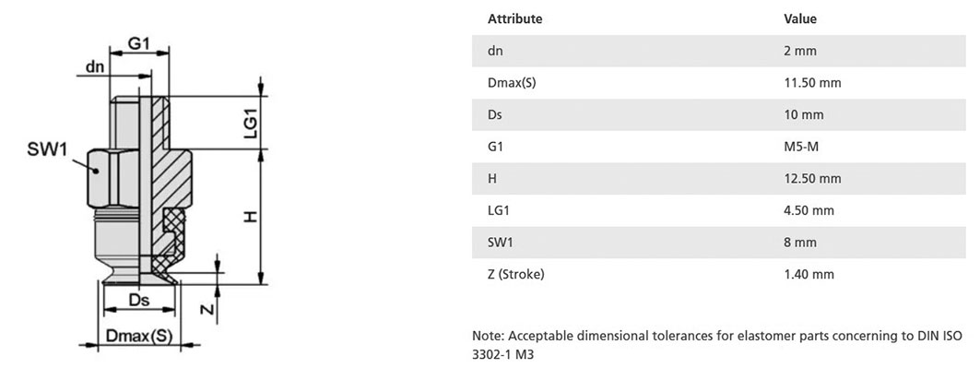Screen dimensions: 980x380
Task: Click the SW1 label on the drawing
Action: [46, 150]
